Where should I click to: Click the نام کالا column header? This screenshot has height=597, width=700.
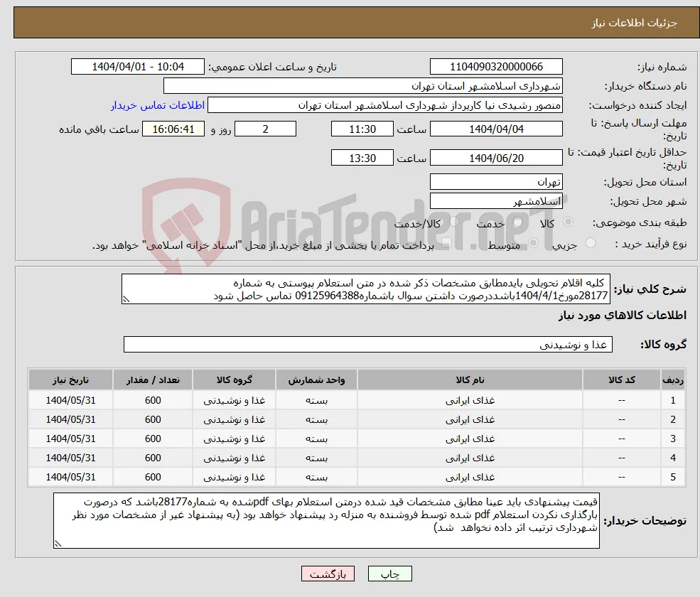[470, 380]
